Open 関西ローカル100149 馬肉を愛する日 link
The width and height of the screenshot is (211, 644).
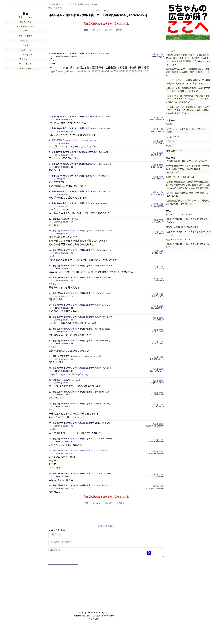(x=183, y=227)
